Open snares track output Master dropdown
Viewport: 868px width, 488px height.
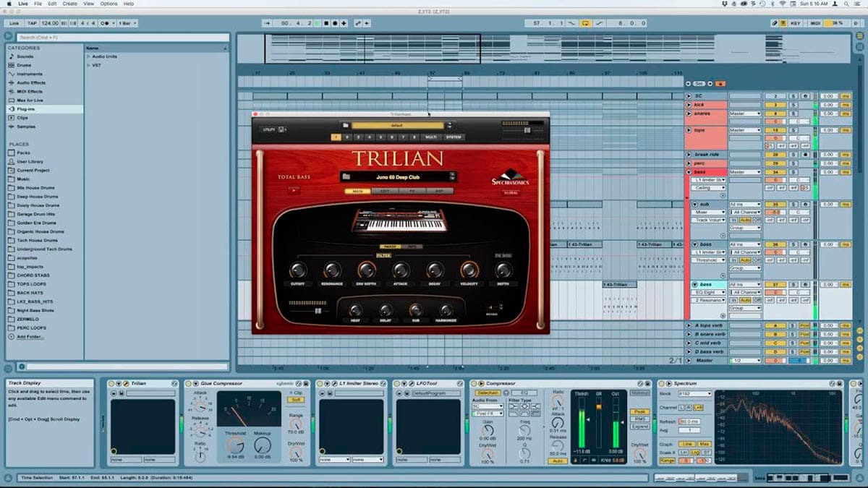[x=745, y=114]
